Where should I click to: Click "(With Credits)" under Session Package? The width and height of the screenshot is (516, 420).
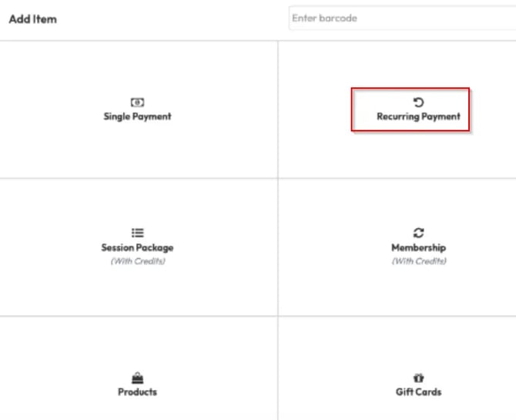coord(137,261)
